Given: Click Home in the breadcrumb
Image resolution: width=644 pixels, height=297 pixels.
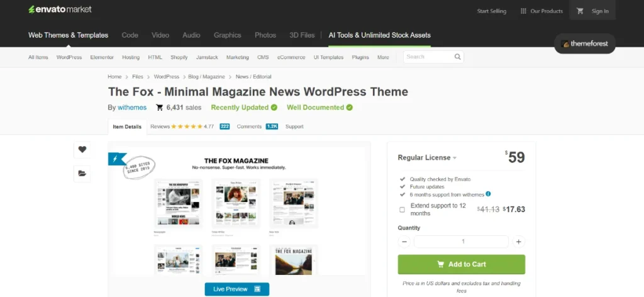Looking at the screenshot, I should (114, 77).
